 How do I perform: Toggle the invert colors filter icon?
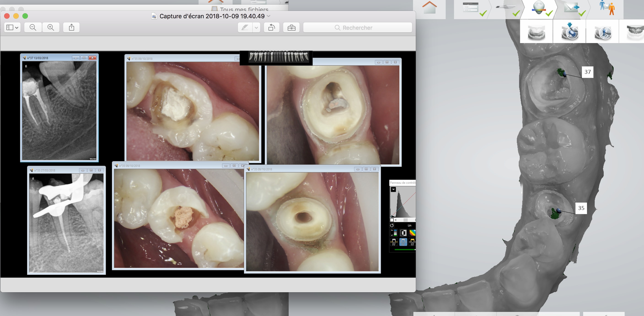[403, 233]
